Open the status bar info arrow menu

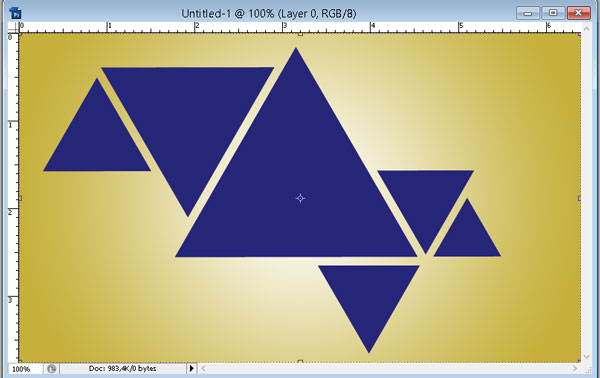coord(192,369)
